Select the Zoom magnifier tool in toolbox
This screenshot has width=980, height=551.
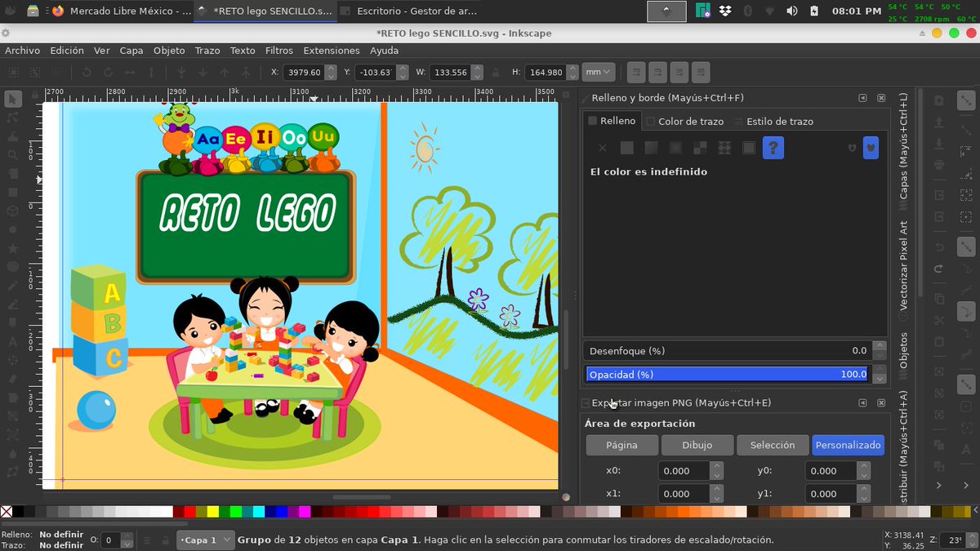(x=12, y=155)
